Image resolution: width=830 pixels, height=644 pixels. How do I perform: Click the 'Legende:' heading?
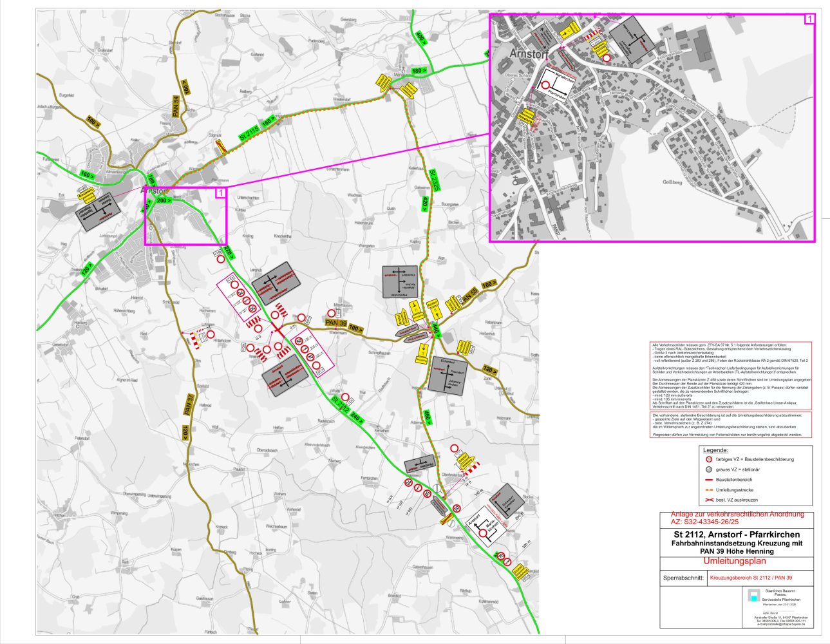click(715, 450)
